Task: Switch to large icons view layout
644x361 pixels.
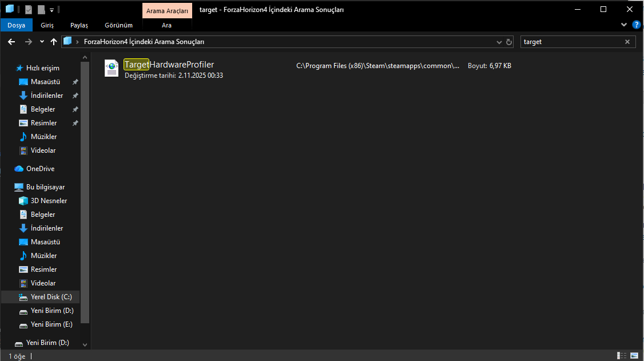Action: (x=634, y=356)
